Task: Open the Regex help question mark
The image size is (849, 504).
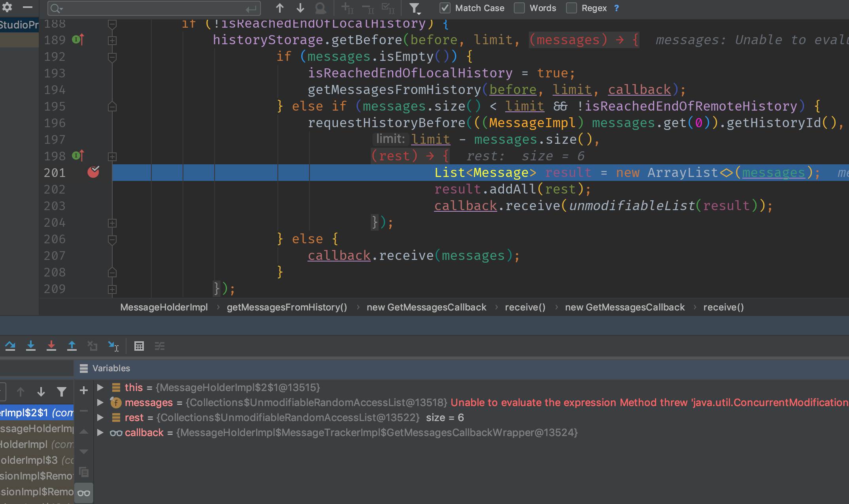Action: coord(616,8)
